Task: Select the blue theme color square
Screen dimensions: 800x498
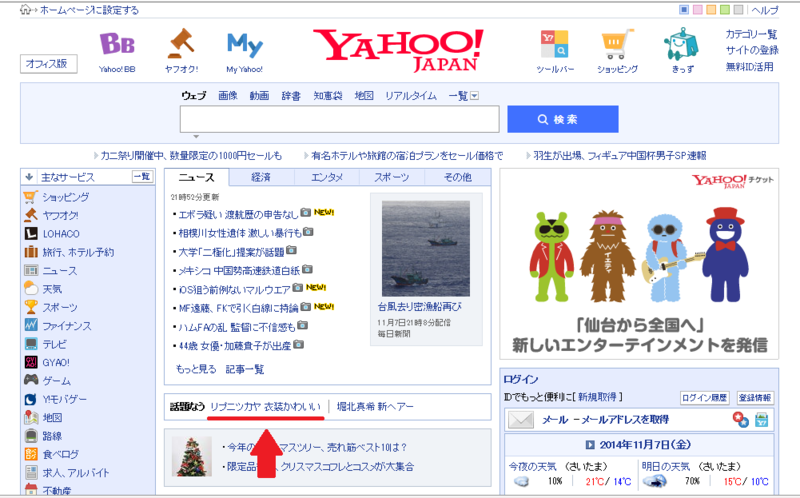Action: pyautogui.click(x=684, y=9)
